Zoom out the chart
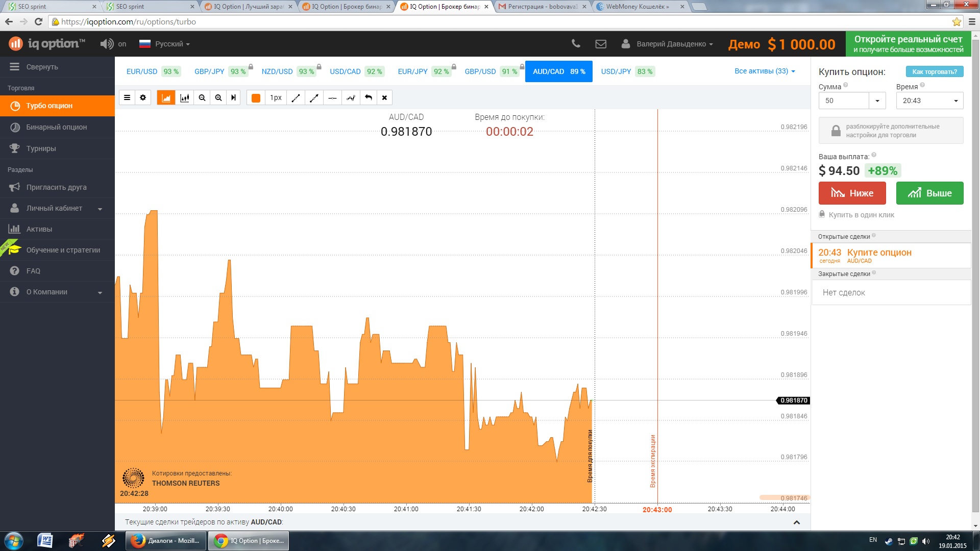980x551 pixels. pos(202,98)
